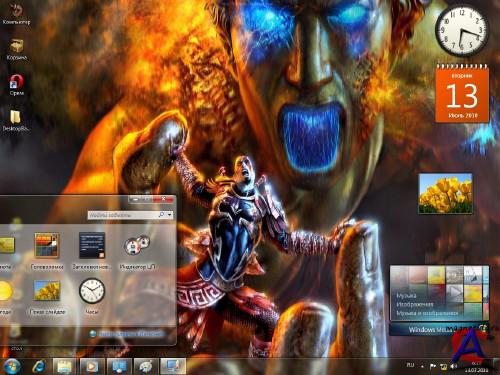500x375 pixels.
Task: Launch Internet Explorer from the taskbar
Action: pos(39,366)
